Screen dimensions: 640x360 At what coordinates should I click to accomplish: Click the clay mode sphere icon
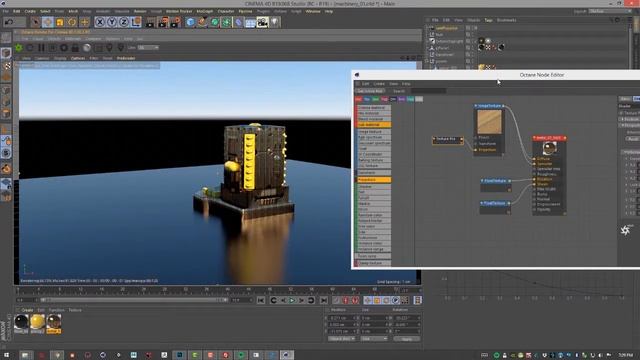[x=87, y=48]
